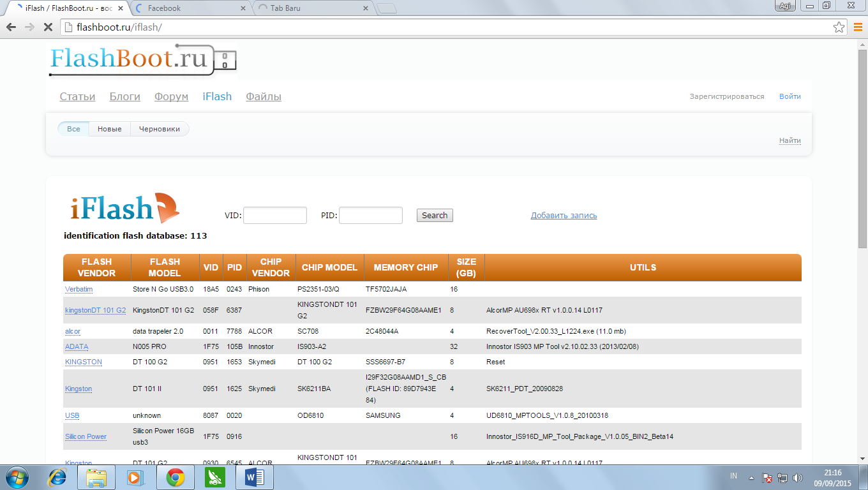868x490 pixels.
Task: Click network tray icon
Action: [x=782, y=477]
